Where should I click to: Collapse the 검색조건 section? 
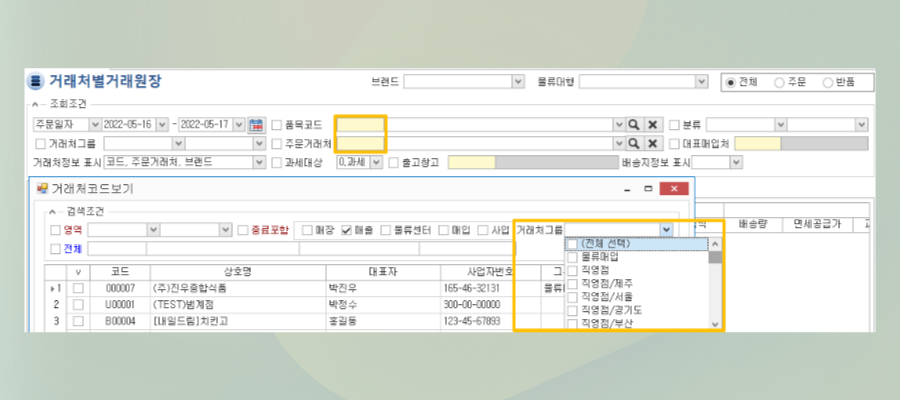[x=53, y=211]
